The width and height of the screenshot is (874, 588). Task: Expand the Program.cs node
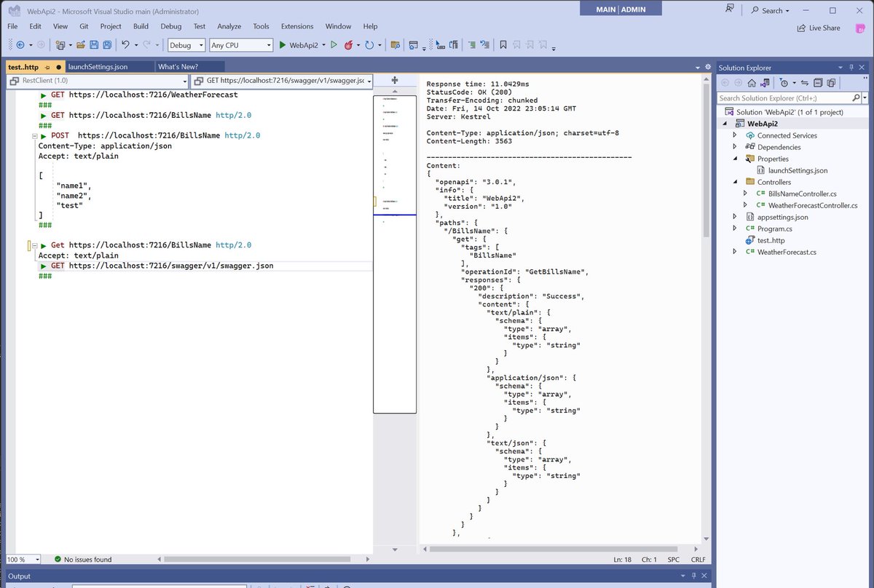point(736,229)
